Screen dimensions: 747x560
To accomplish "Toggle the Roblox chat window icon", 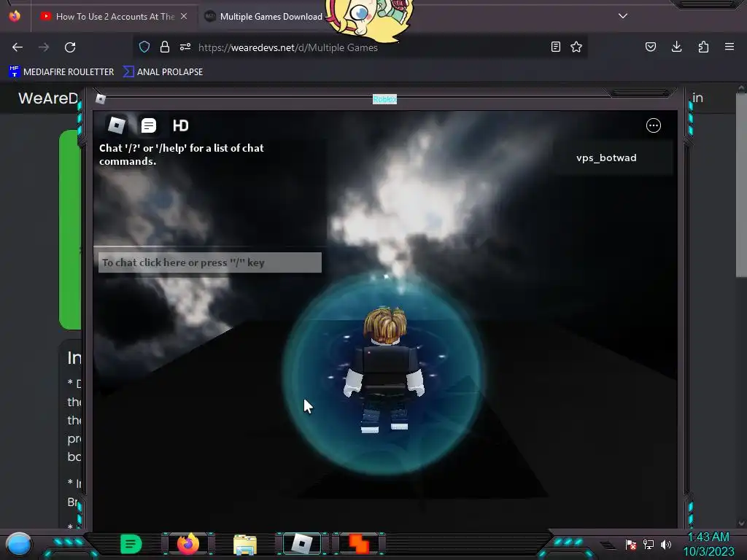I will pos(149,125).
